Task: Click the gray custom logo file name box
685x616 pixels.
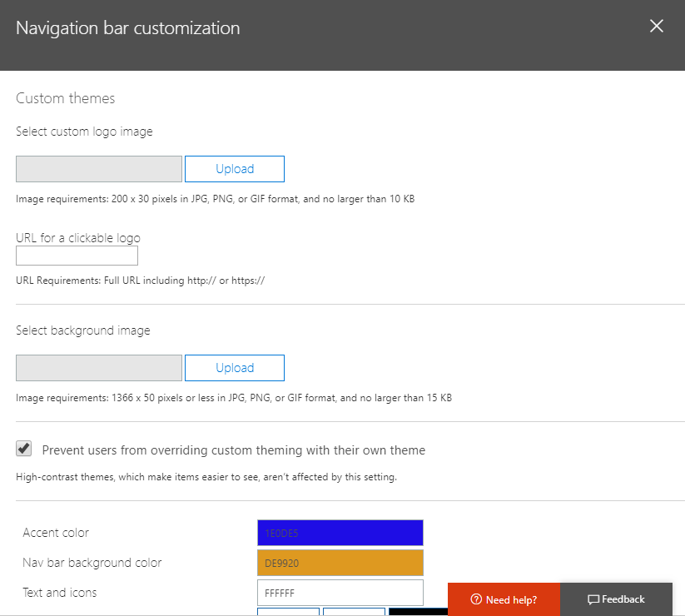Action: point(98,169)
